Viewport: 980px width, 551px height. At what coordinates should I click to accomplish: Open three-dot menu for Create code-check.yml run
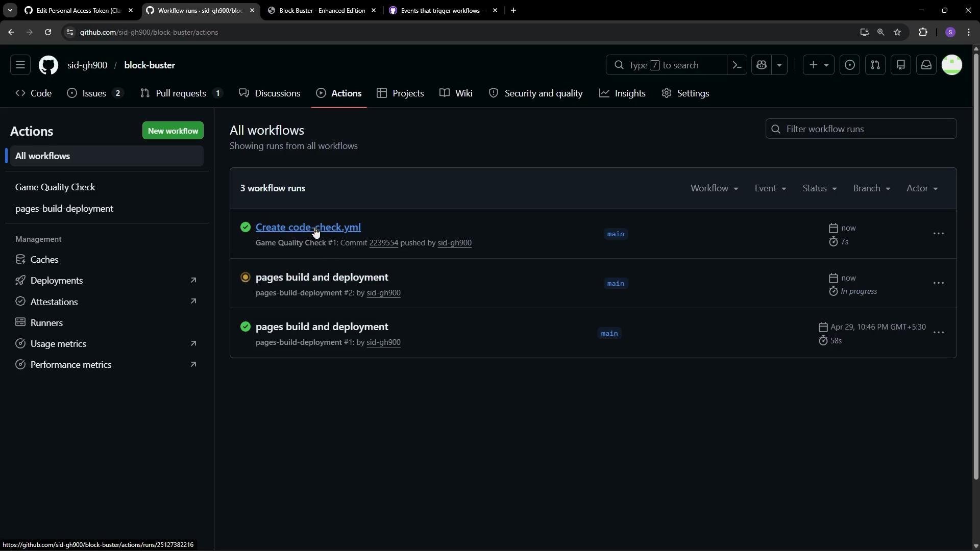click(939, 234)
